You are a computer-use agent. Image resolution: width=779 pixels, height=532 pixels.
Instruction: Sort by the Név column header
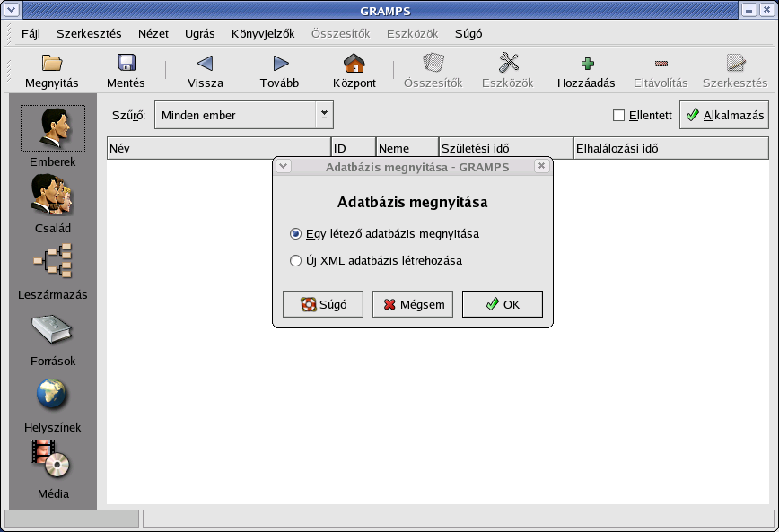[x=219, y=148]
